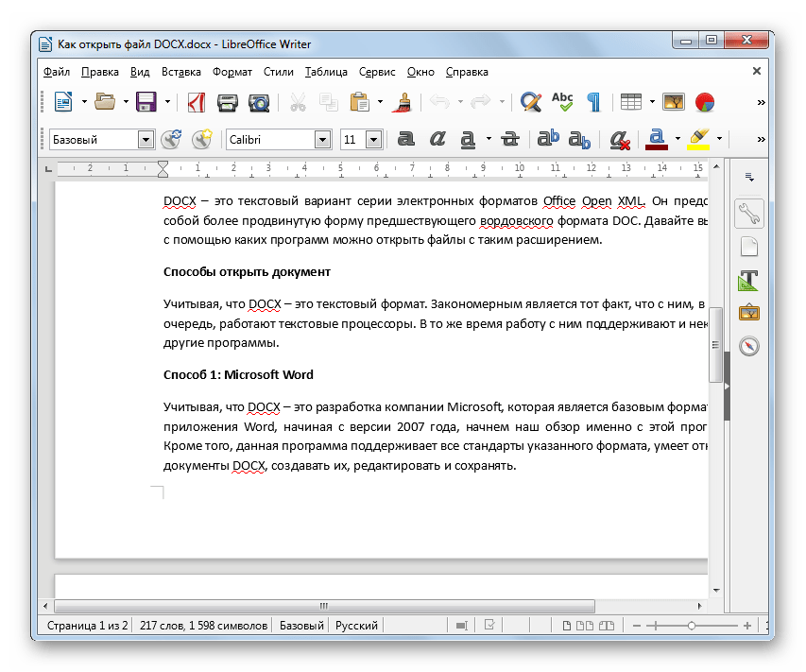Insert a chart with the pie icon
This screenshot has height=672, width=806.
705,102
